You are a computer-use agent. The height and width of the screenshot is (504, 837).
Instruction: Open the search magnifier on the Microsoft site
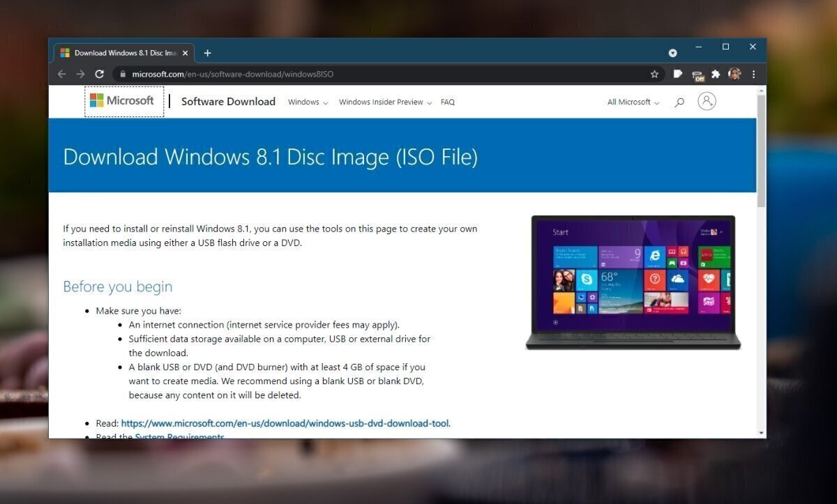679,102
